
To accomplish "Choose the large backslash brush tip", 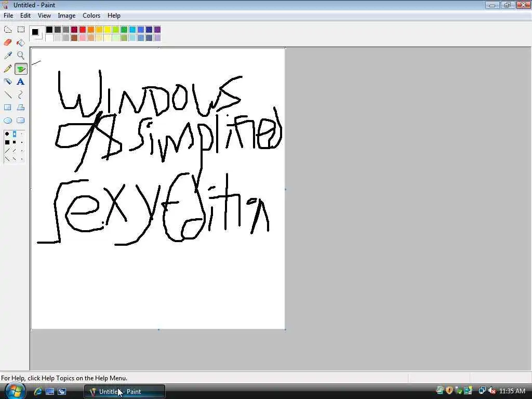I will 7,158.
